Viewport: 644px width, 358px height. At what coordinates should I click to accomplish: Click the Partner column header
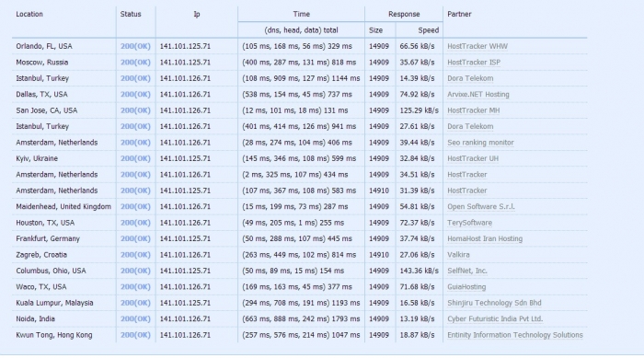coord(459,14)
